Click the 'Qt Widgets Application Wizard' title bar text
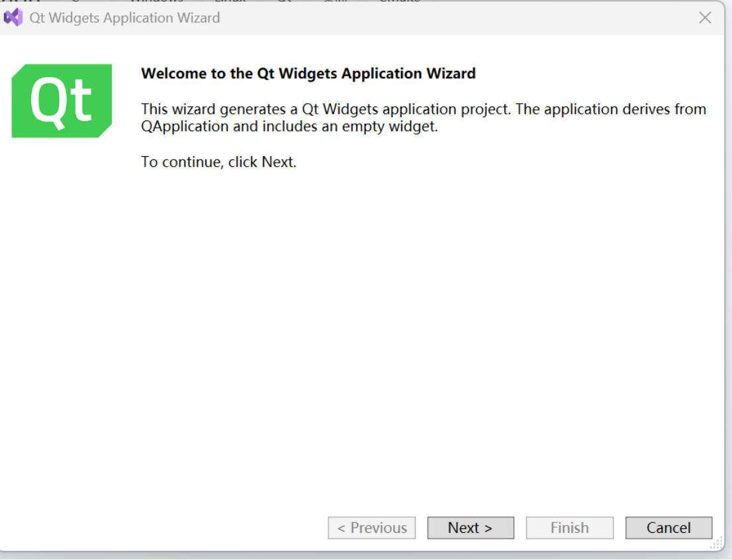Screen dimensions: 732x560 point(124,18)
